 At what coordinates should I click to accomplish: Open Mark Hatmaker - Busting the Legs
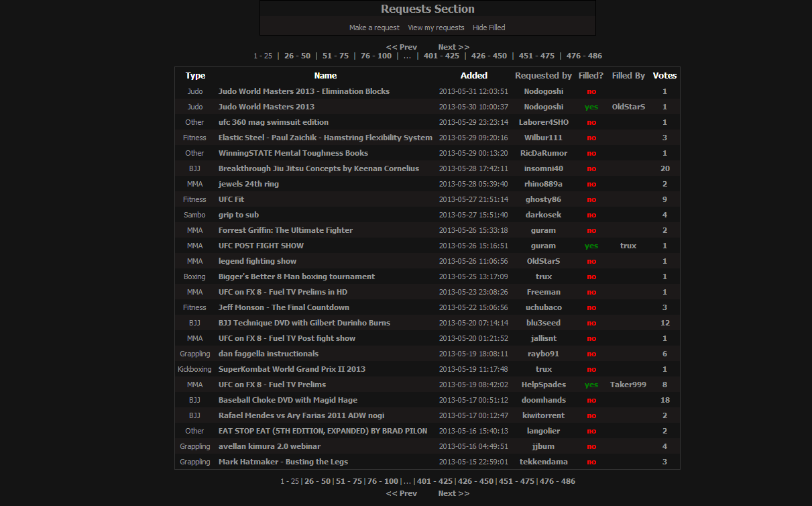coord(283,462)
